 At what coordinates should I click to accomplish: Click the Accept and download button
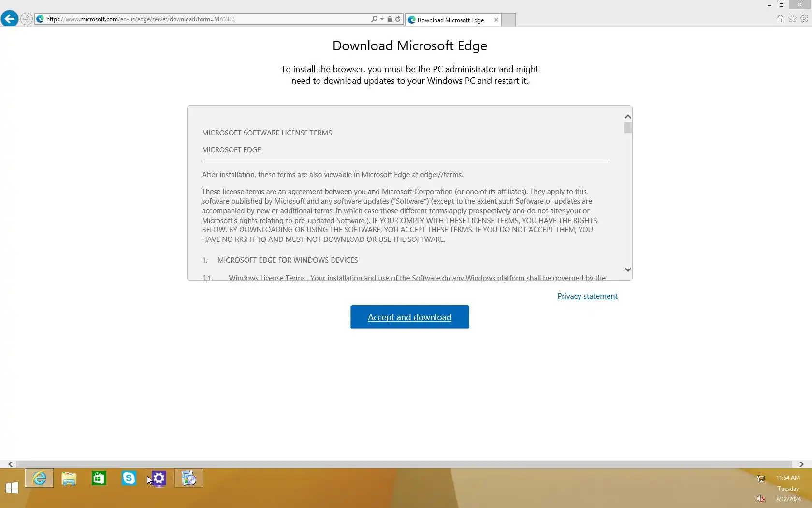(x=410, y=317)
